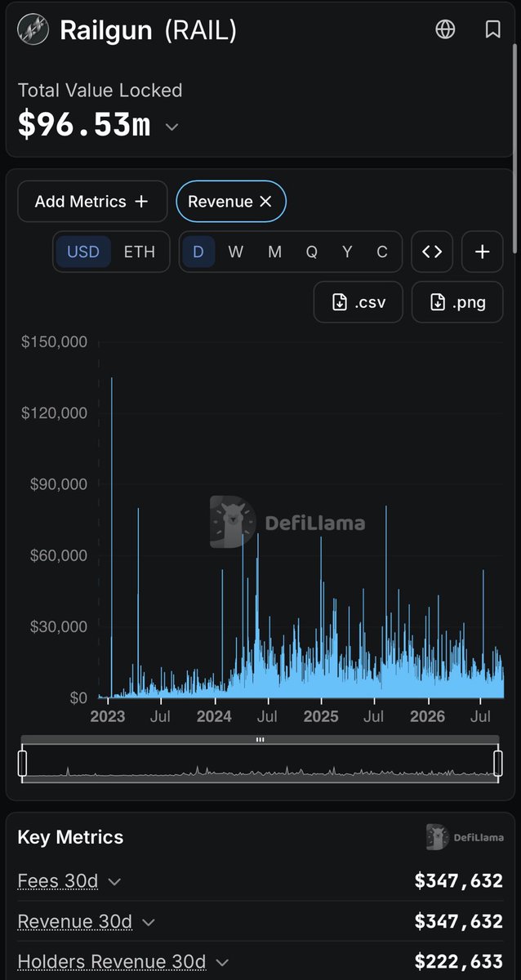
Task: Click the $150,000 y-axis label
Action: 54,341
